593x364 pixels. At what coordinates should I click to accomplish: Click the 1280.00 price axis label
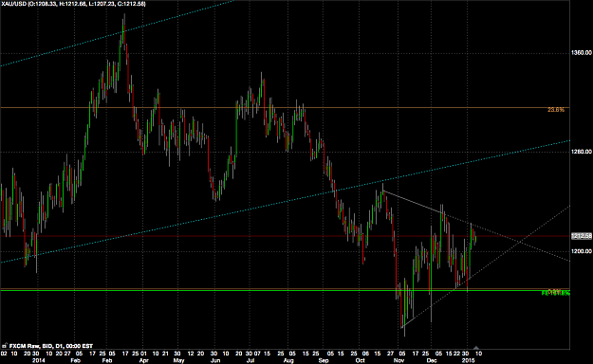582,152
